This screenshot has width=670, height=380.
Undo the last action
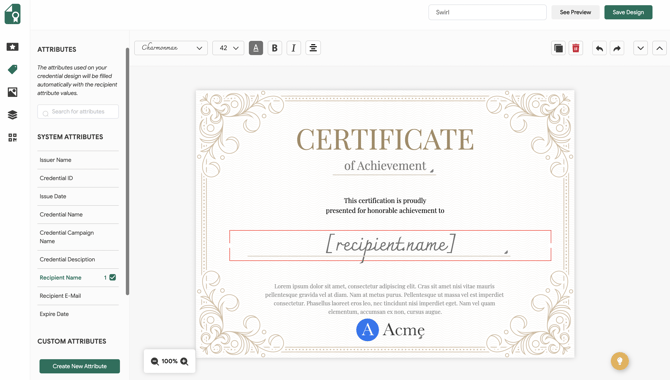[x=599, y=48]
